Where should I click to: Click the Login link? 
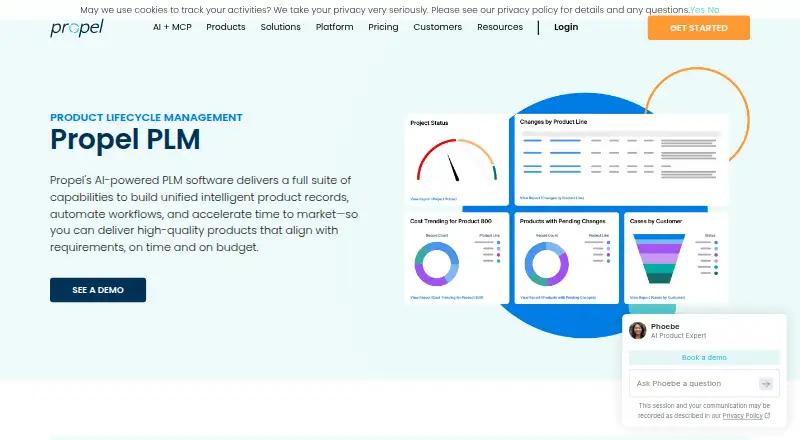pyautogui.click(x=566, y=27)
